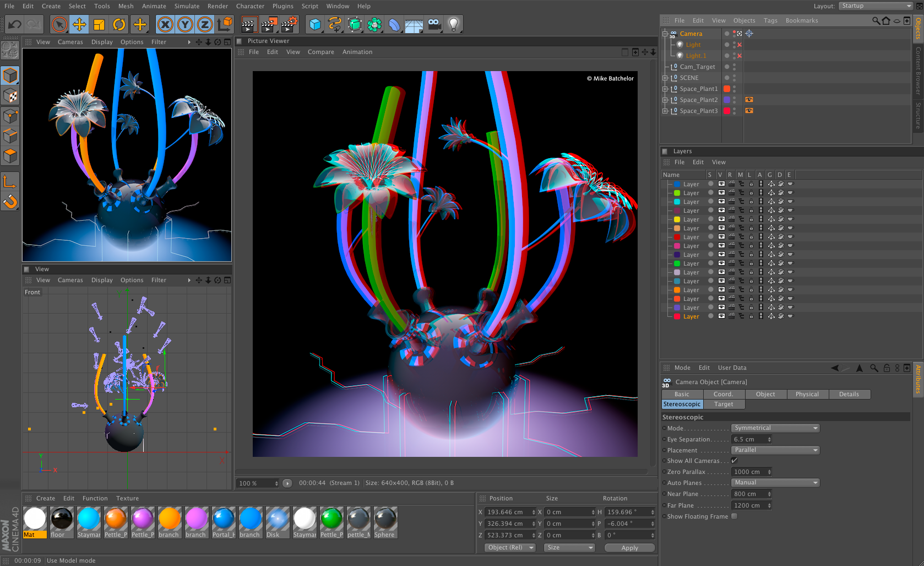
Task: Toggle Y axis lock
Action: (185, 24)
